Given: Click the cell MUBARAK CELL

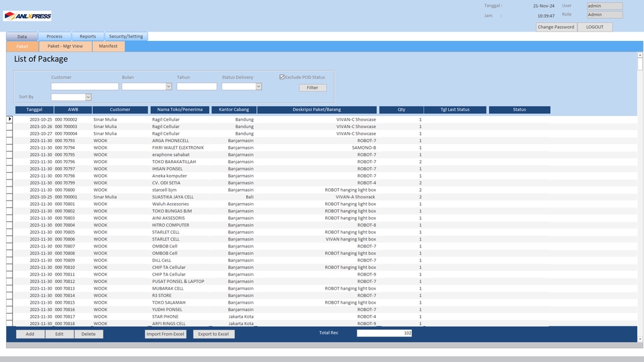Looking at the screenshot, I should (x=168, y=288).
